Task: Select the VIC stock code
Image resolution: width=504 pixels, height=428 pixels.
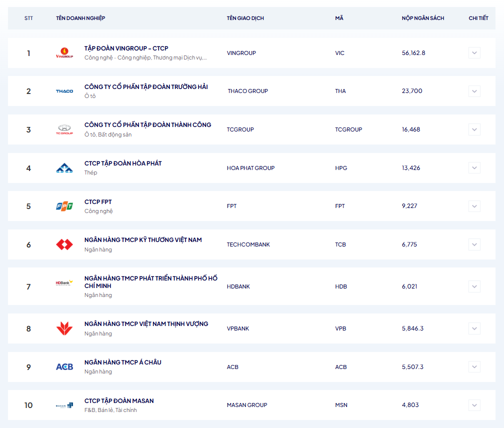Action: point(340,53)
